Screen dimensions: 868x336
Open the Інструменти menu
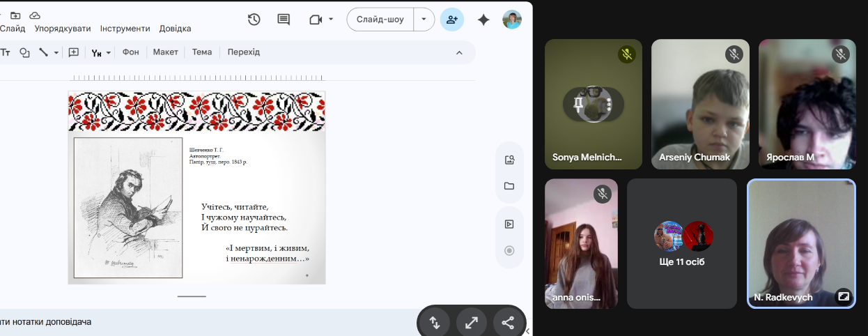[x=125, y=29]
